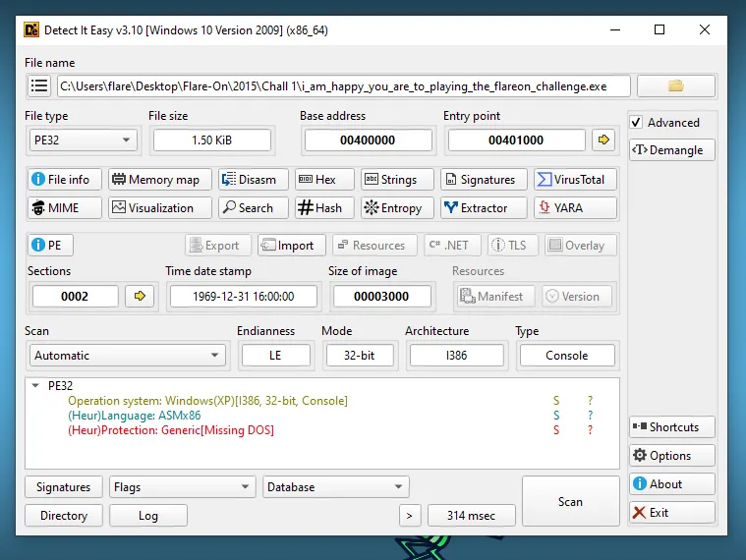
Task: Click the large Scan button
Action: coord(570,502)
